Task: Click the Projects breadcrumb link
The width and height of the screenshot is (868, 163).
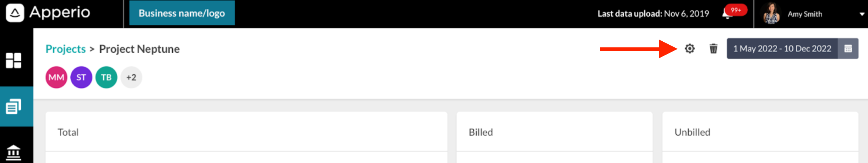Action: pyautogui.click(x=65, y=49)
